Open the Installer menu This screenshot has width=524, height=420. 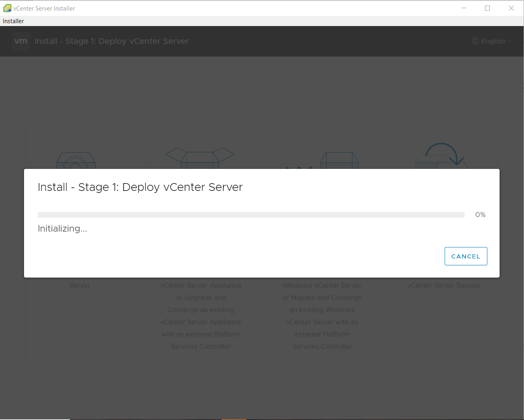coord(13,21)
